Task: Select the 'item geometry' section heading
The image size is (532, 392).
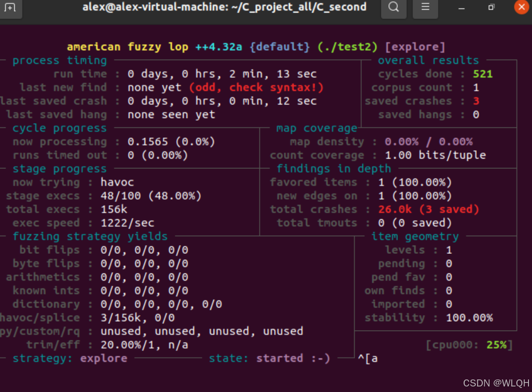Action: (x=415, y=237)
